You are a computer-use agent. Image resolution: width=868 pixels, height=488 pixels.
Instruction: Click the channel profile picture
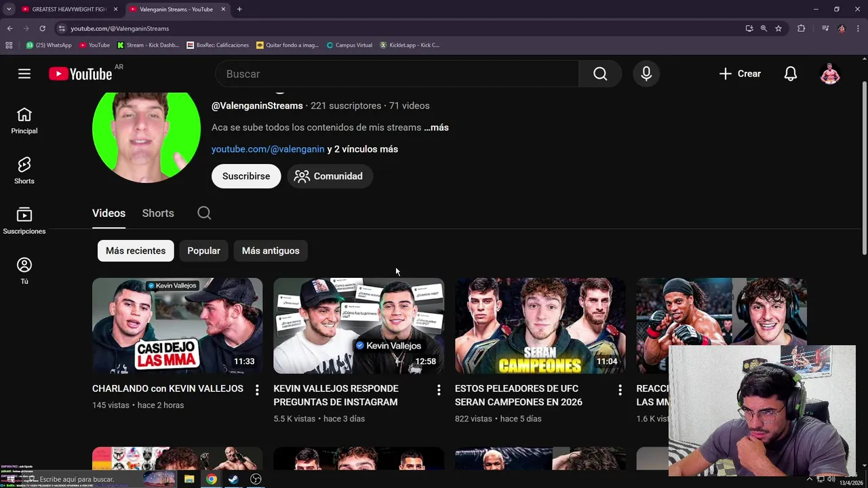pos(146,136)
